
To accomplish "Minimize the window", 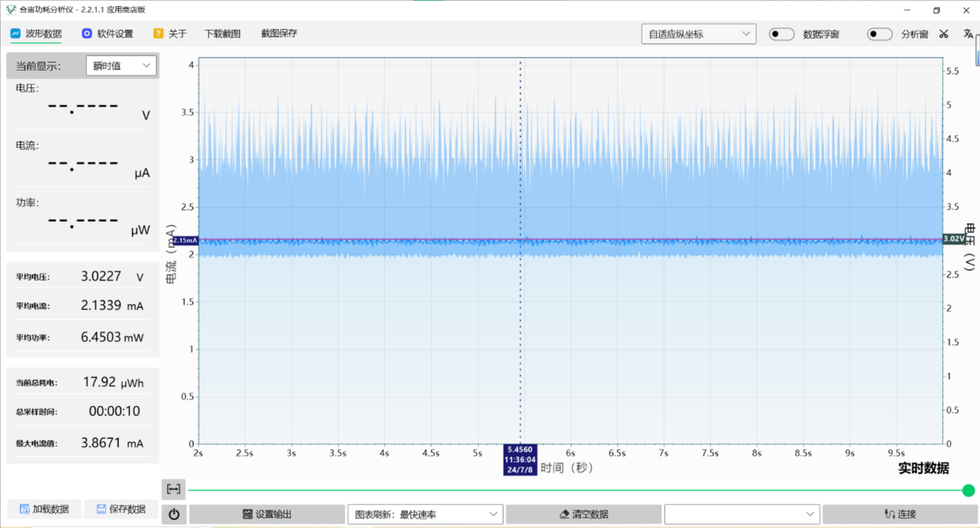I will (x=907, y=10).
